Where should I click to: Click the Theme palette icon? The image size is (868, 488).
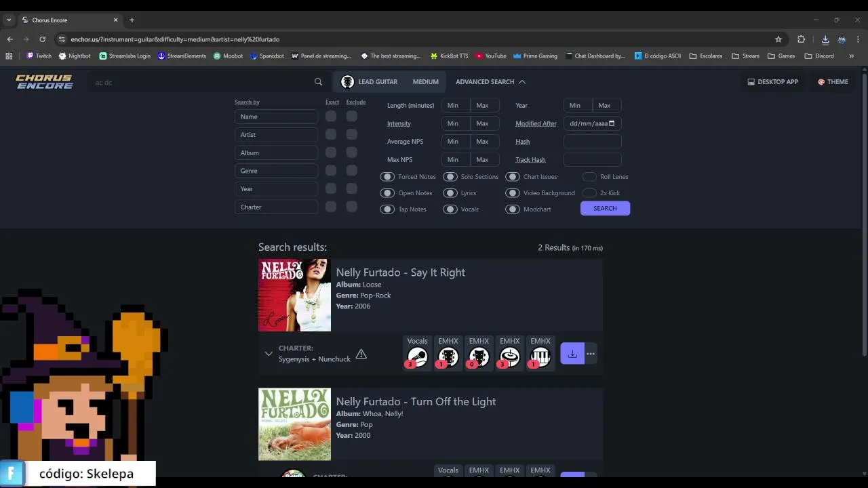821,82
